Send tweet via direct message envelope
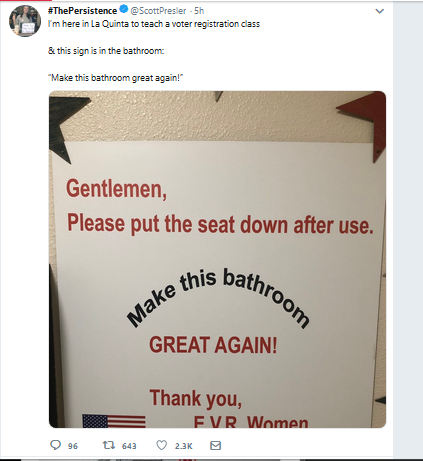This screenshot has height=461, width=423. [x=215, y=445]
